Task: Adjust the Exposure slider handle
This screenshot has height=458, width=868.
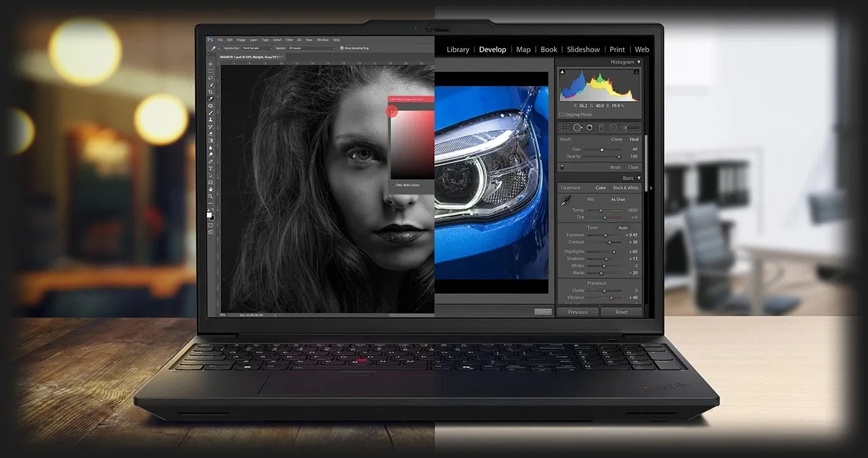Action: 606,235
